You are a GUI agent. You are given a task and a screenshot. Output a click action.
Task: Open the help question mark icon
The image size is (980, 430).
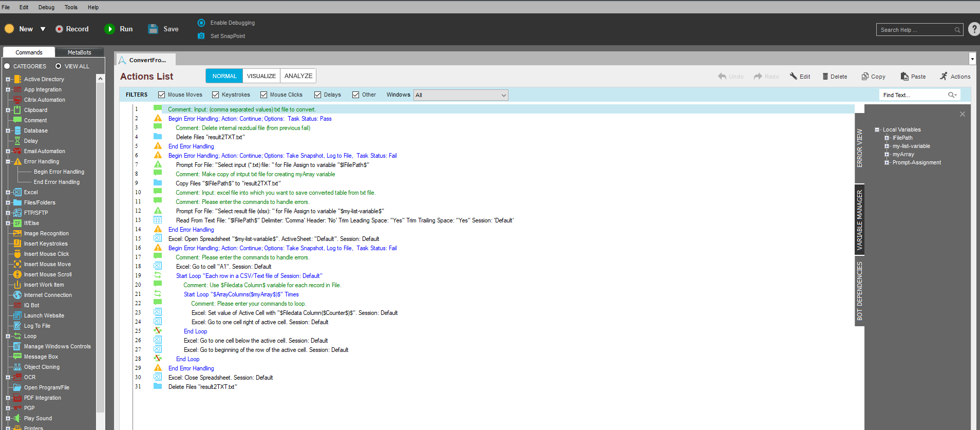click(973, 29)
